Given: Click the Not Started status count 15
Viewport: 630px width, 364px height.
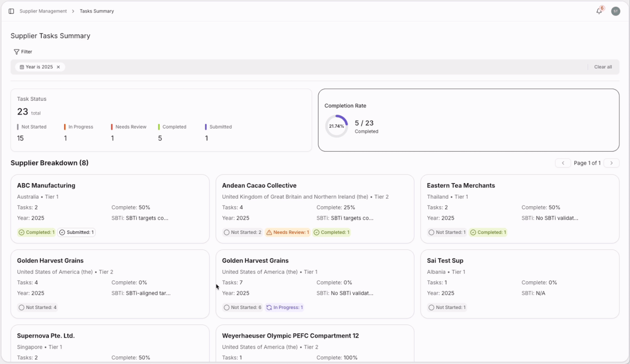Looking at the screenshot, I should click(x=20, y=138).
